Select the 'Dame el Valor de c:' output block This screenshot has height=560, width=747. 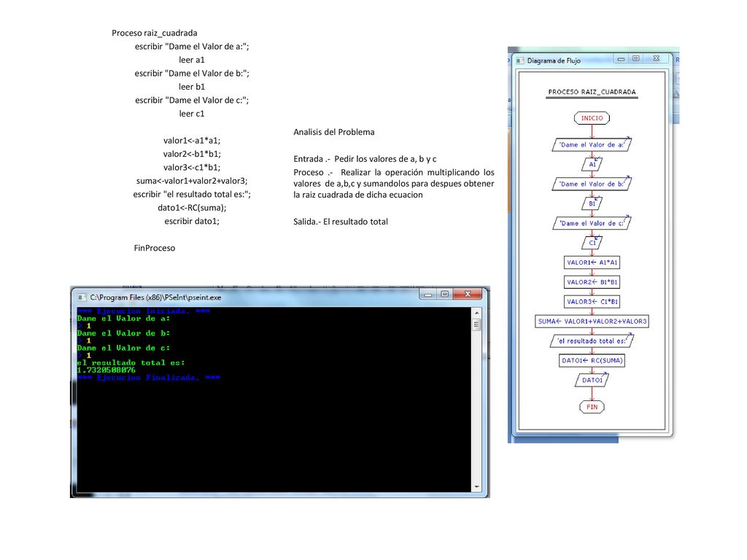(592, 223)
